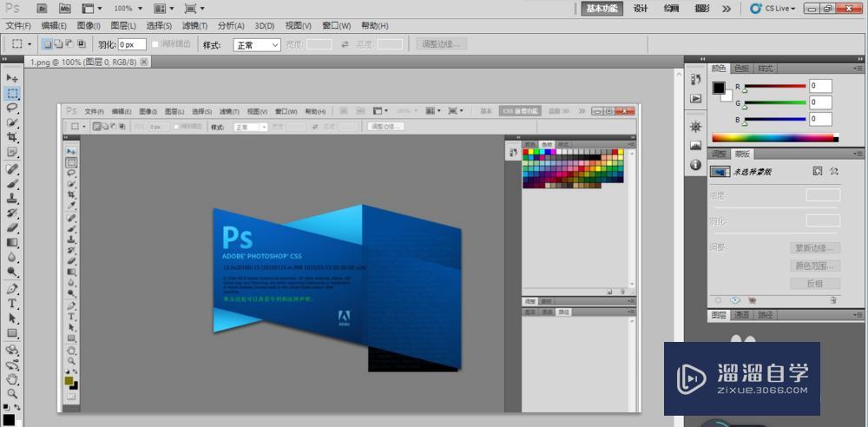The height and width of the screenshot is (427, 868).
Task: Select the Spot Healing Brush tool
Action: pos(12,169)
